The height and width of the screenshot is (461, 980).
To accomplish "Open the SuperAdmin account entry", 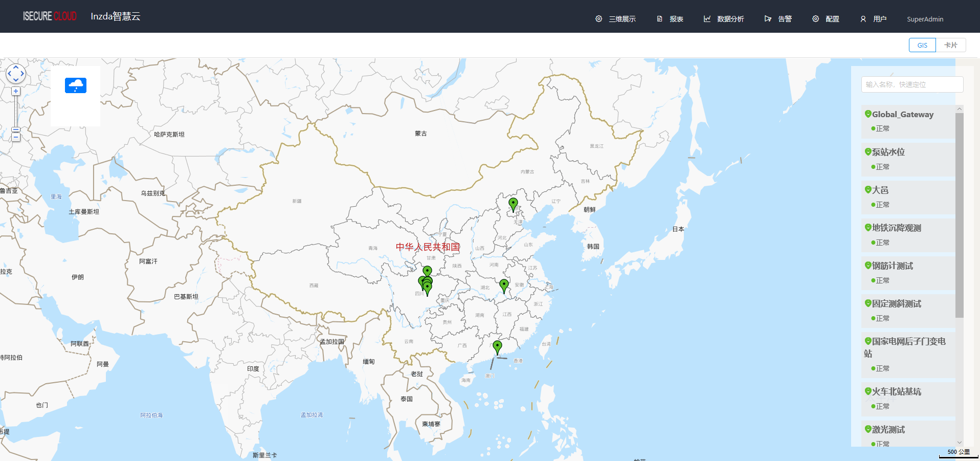I will click(925, 19).
